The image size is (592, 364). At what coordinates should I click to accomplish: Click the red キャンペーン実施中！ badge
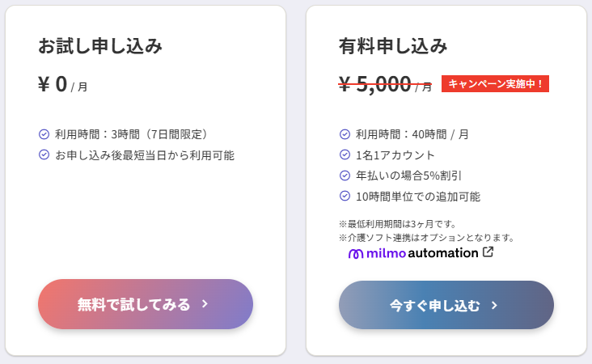tap(495, 83)
